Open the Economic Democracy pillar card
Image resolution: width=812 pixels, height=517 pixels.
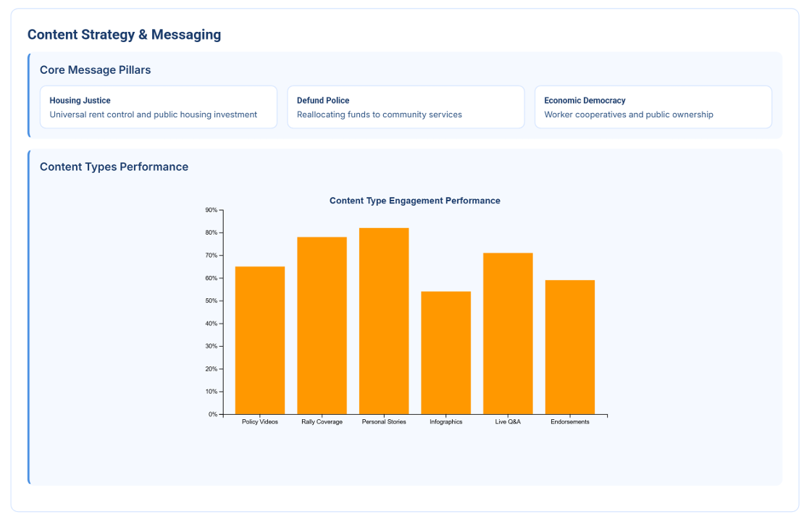click(x=653, y=107)
